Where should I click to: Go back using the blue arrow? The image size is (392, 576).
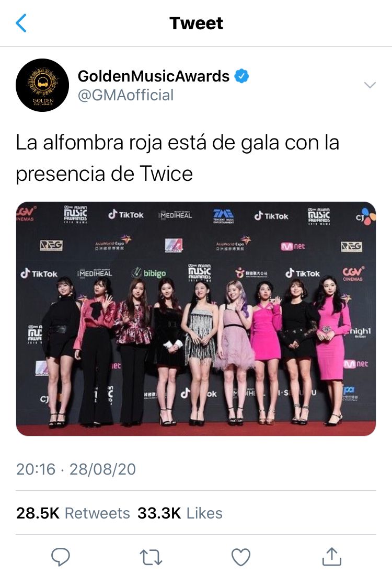pos(21,23)
